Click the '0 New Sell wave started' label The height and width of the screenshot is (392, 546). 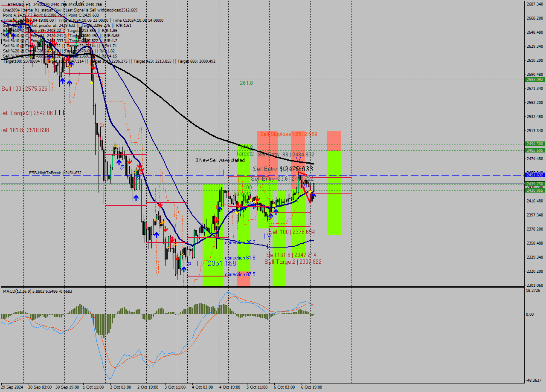[x=220, y=160]
